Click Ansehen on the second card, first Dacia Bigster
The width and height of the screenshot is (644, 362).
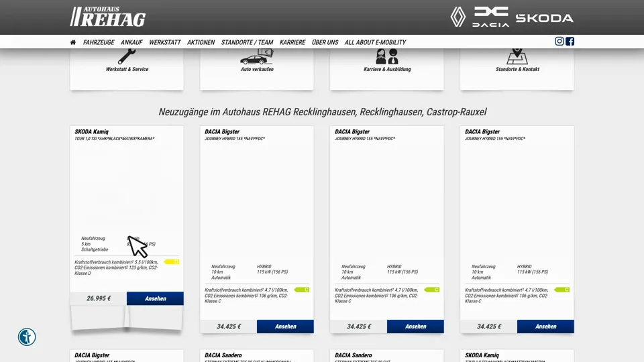(286, 326)
